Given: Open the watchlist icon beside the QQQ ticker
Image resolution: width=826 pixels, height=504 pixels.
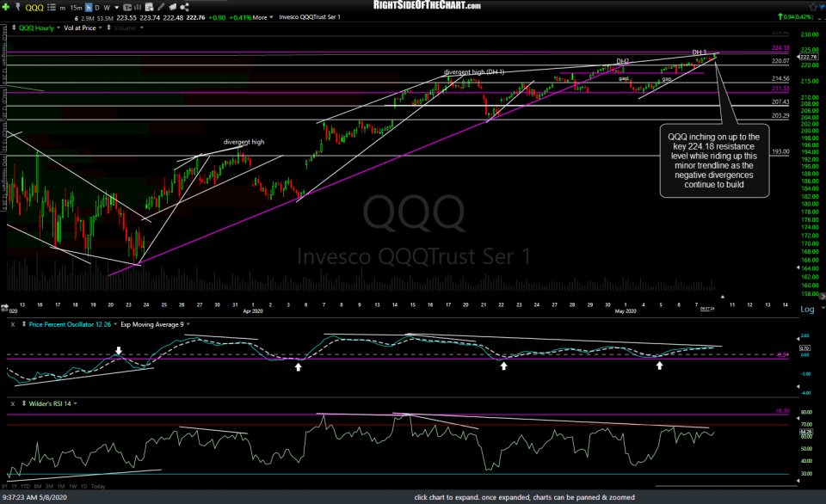Looking at the screenshot, I should 50,7.
